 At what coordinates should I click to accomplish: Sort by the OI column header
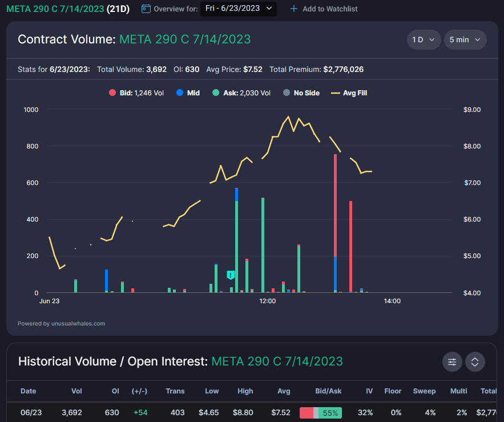[x=115, y=391]
